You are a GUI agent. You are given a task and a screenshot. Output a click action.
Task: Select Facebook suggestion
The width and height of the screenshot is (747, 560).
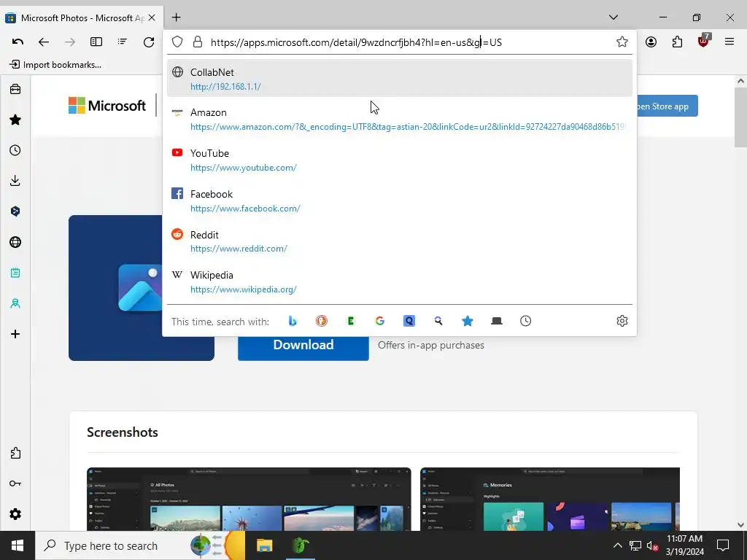[x=399, y=201]
